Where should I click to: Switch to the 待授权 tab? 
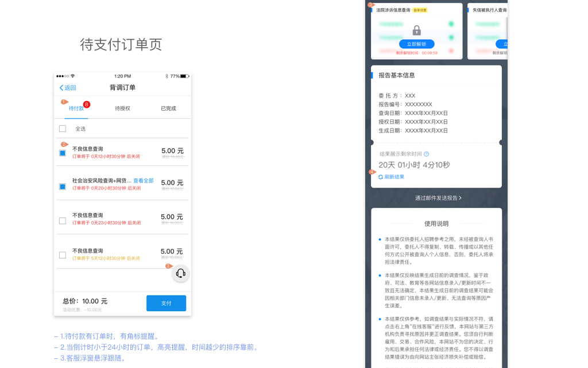tap(122, 109)
